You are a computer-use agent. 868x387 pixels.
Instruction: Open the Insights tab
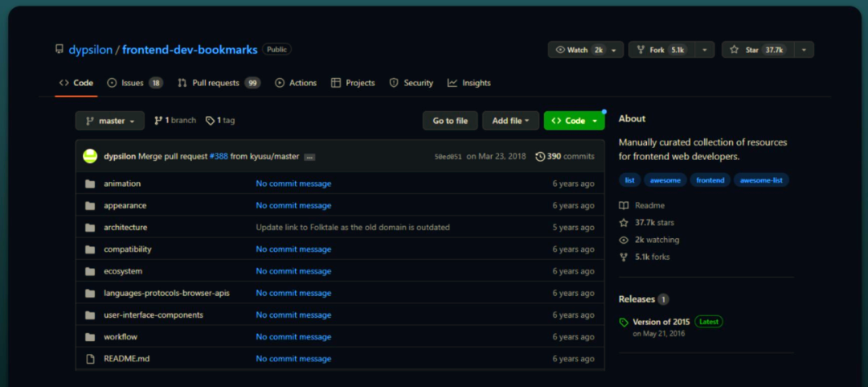[x=469, y=83]
